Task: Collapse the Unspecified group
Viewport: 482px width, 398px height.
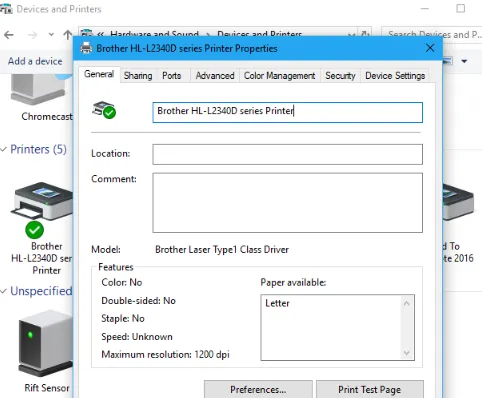Action: (4, 291)
